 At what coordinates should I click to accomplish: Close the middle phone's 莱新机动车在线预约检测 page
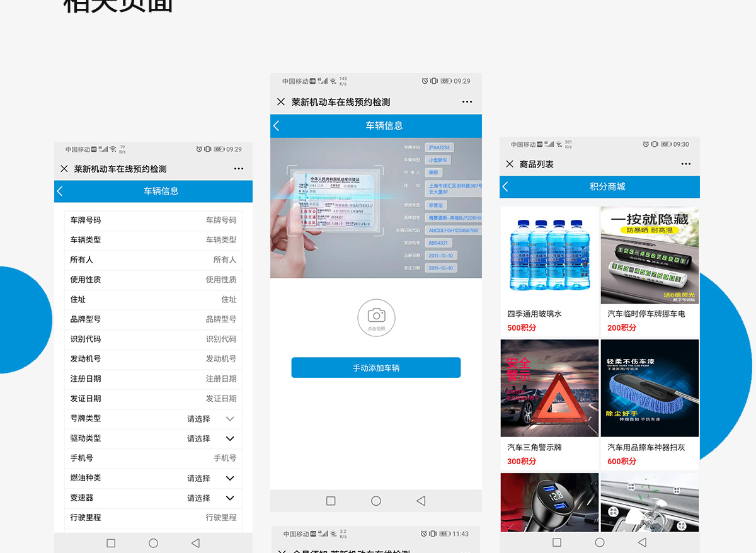click(x=281, y=102)
